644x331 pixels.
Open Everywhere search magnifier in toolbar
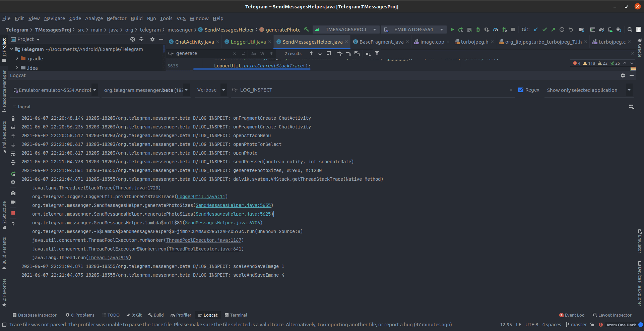630,30
